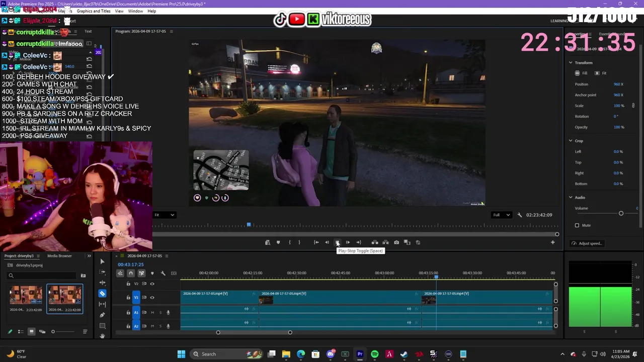The height and width of the screenshot is (362, 644).
Task: Click the timeline Add Marker icon
Action: tap(152, 273)
